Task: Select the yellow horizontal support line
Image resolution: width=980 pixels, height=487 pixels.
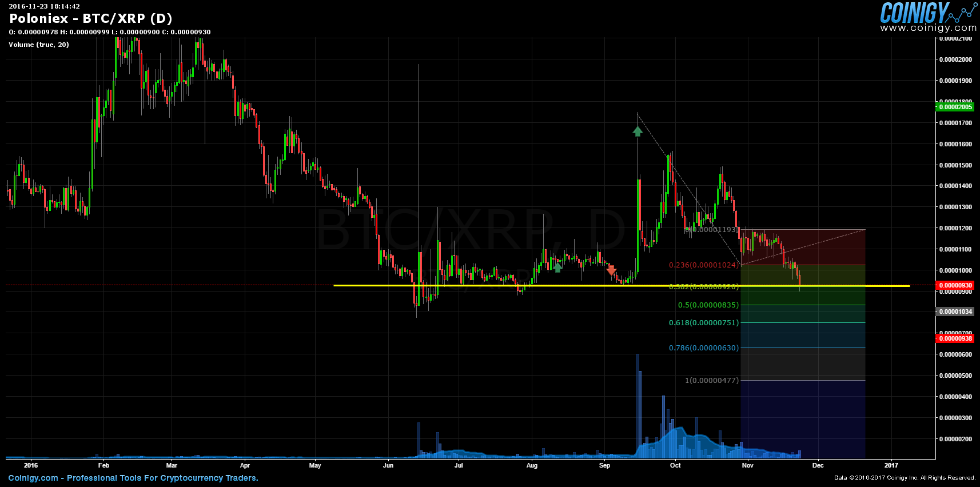Action: click(x=622, y=285)
